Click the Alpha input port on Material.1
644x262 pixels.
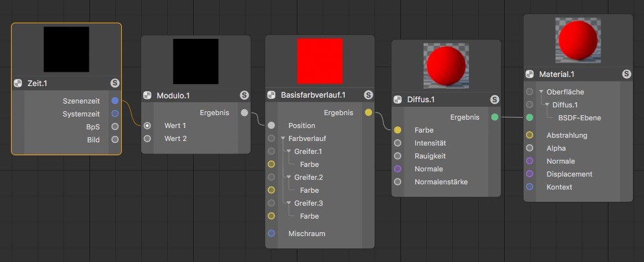[x=529, y=148]
